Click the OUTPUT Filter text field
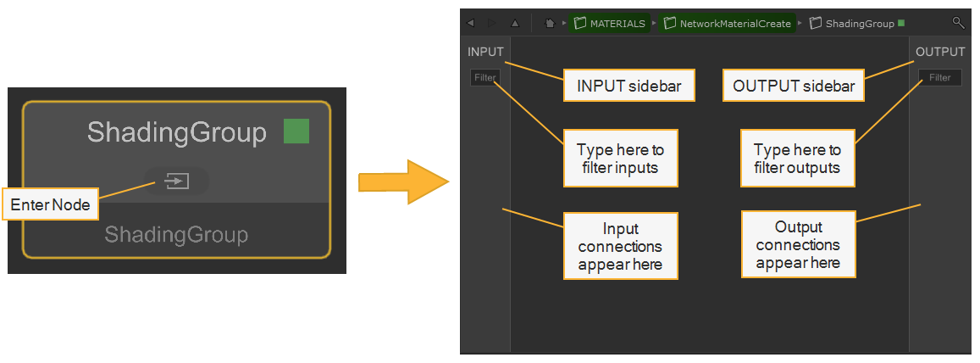Screen dimensions: 980x363 (940, 78)
